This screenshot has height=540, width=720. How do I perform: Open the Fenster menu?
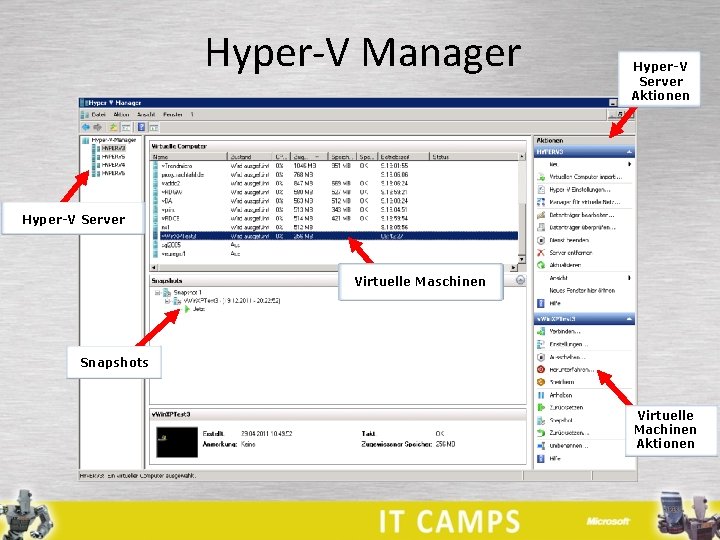coord(173,115)
